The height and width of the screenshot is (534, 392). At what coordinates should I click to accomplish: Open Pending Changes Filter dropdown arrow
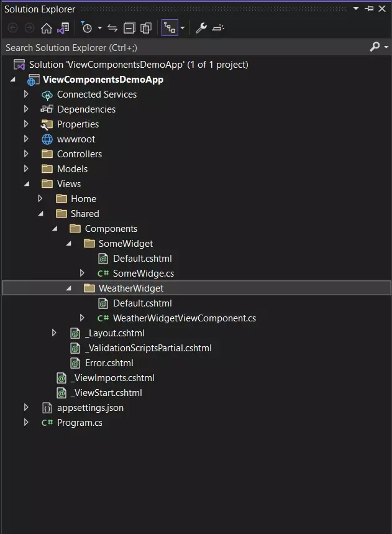[99, 28]
